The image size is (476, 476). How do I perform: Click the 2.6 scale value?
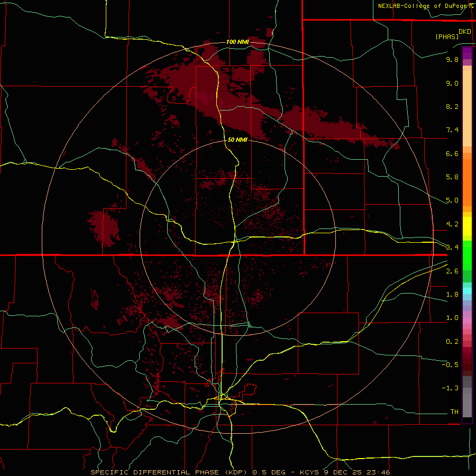pyautogui.click(x=452, y=271)
